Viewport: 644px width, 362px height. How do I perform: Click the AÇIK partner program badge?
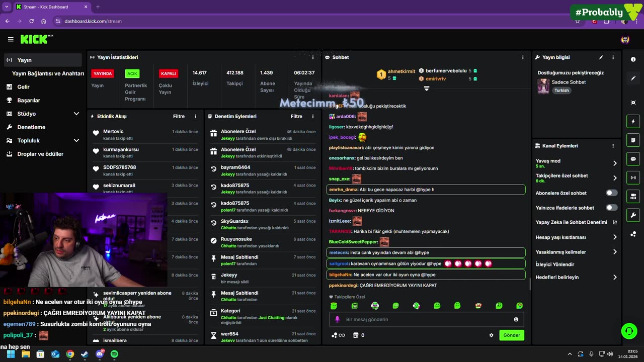pyautogui.click(x=132, y=73)
